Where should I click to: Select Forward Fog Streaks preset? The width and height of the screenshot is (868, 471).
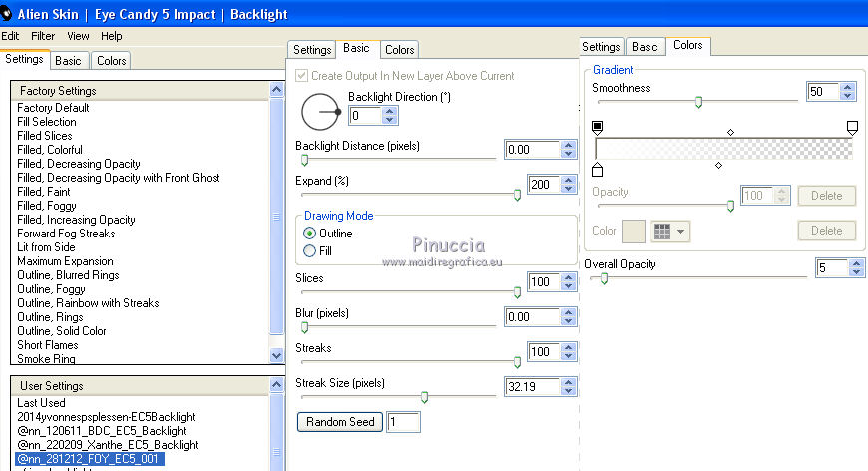pyautogui.click(x=66, y=234)
